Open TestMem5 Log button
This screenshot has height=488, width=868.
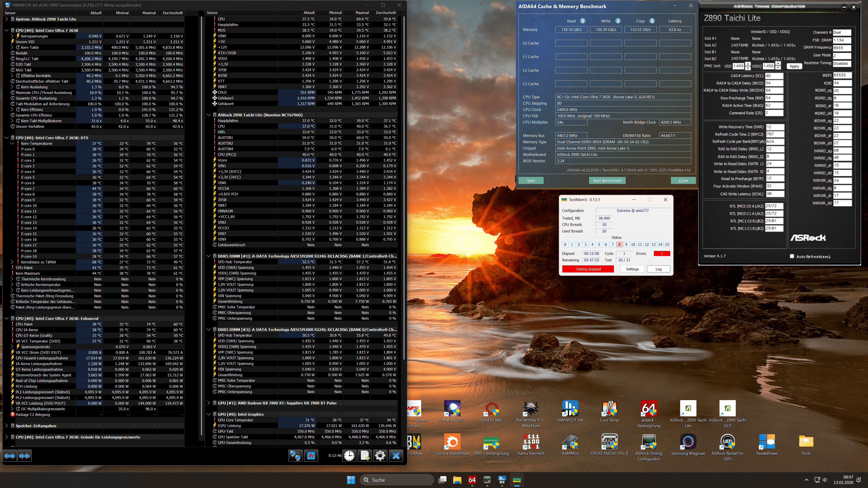pos(658,269)
